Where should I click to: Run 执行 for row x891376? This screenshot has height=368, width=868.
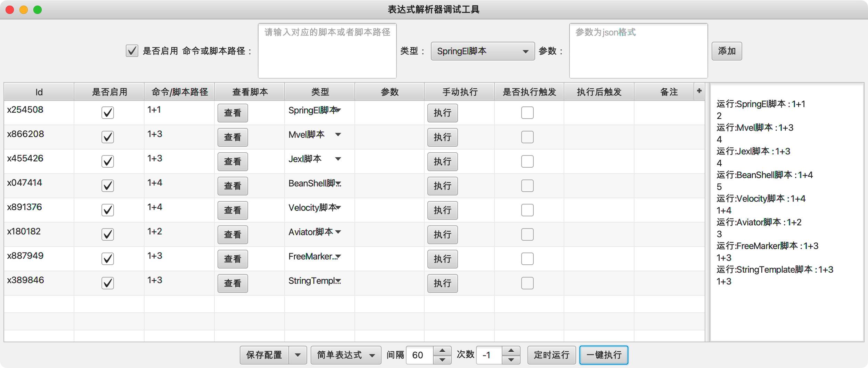point(442,210)
